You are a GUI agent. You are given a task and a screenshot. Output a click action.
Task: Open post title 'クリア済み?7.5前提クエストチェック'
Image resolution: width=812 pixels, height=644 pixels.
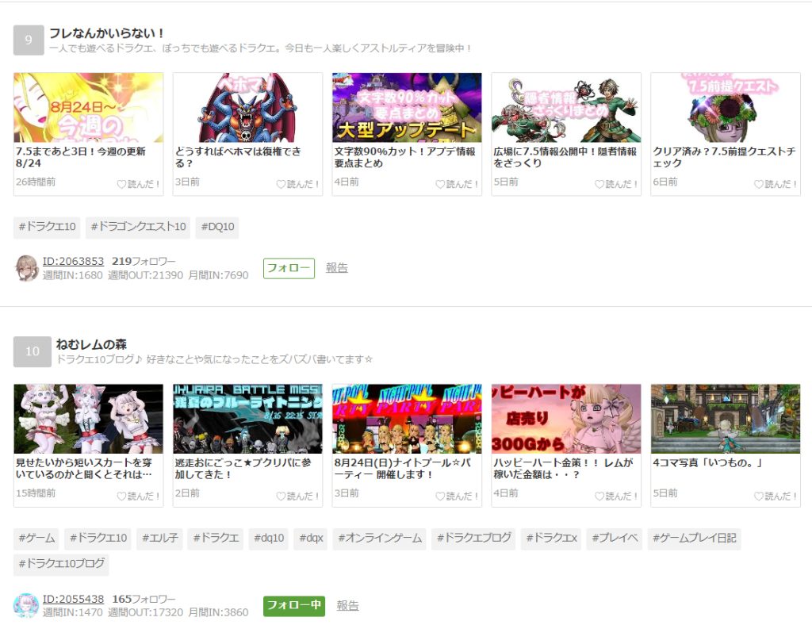pyautogui.click(x=724, y=157)
